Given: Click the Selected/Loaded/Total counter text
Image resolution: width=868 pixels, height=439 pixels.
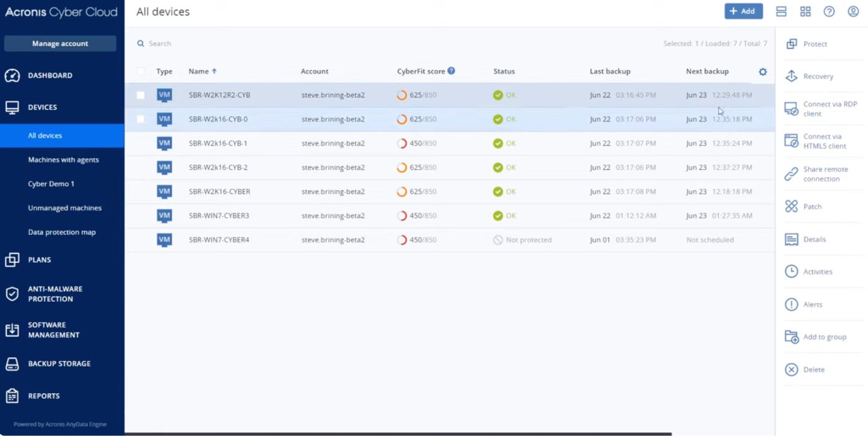Looking at the screenshot, I should [715, 43].
